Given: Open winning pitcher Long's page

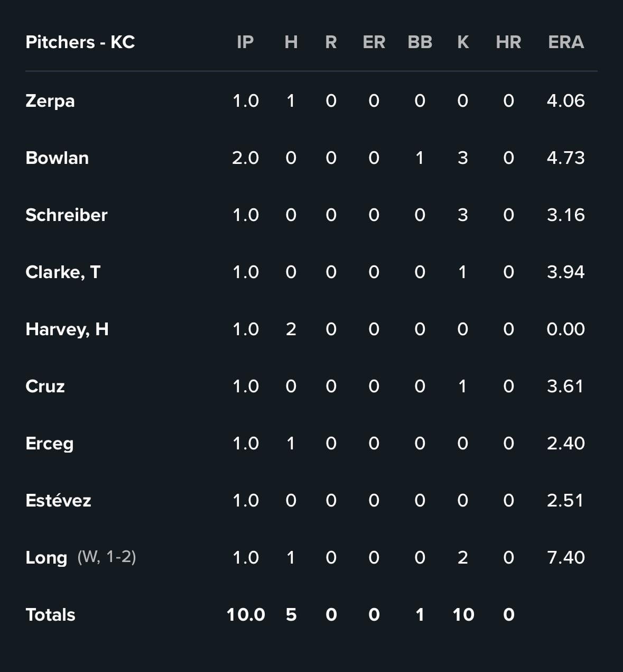Looking at the screenshot, I should (47, 558).
